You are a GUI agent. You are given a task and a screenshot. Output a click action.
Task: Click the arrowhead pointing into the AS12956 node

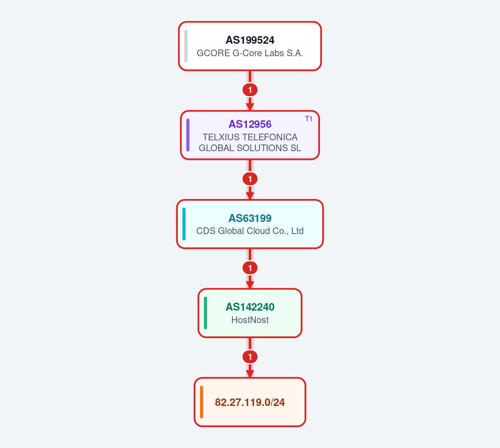click(x=250, y=107)
